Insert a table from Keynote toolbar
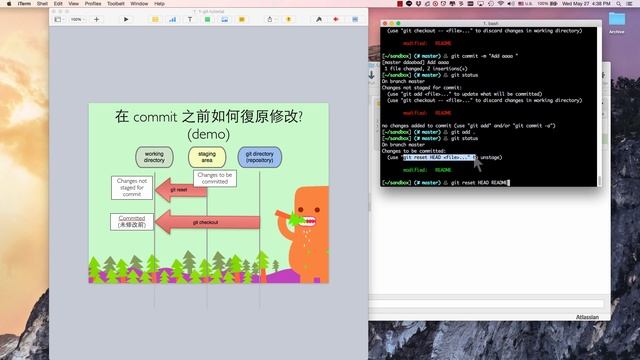The width and height of the screenshot is (640, 360). pyautogui.click(x=155, y=20)
